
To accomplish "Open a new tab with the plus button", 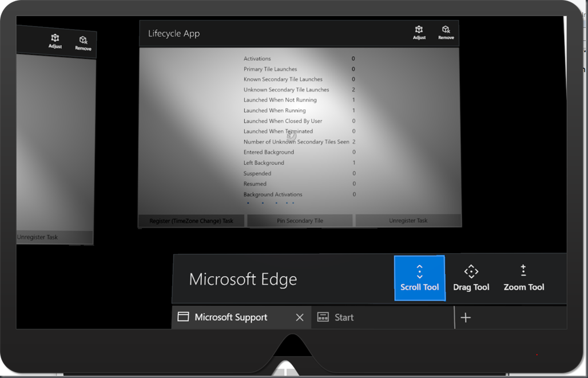I will [x=466, y=317].
